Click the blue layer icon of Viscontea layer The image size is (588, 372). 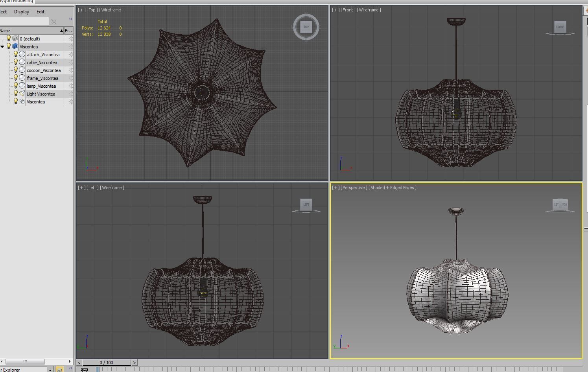click(x=15, y=46)
